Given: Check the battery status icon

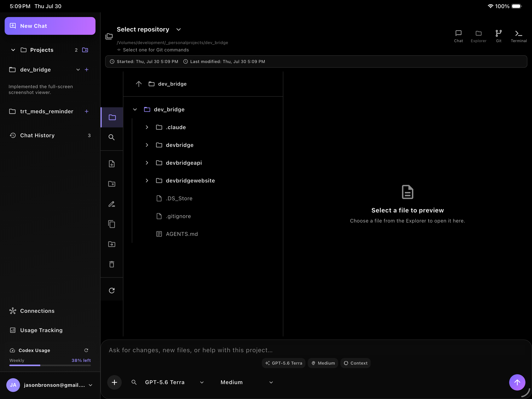Looking at the screenshot, I should 517,6.
